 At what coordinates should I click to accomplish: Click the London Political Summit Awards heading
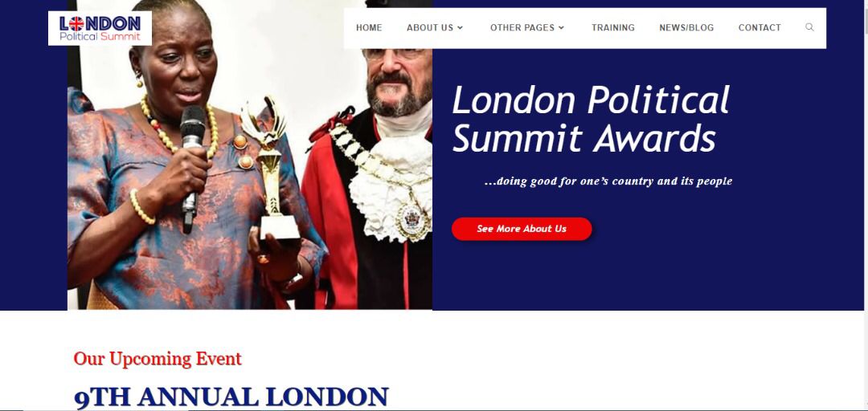point(591,118)
